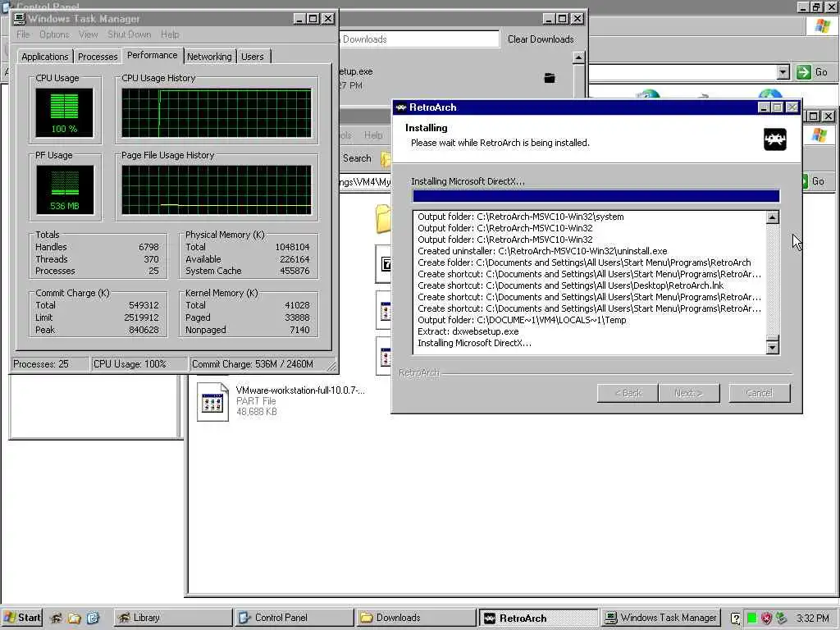Switch to the Users tab
Viewport: 840px width, 630px height.
[x=253, y=57]
